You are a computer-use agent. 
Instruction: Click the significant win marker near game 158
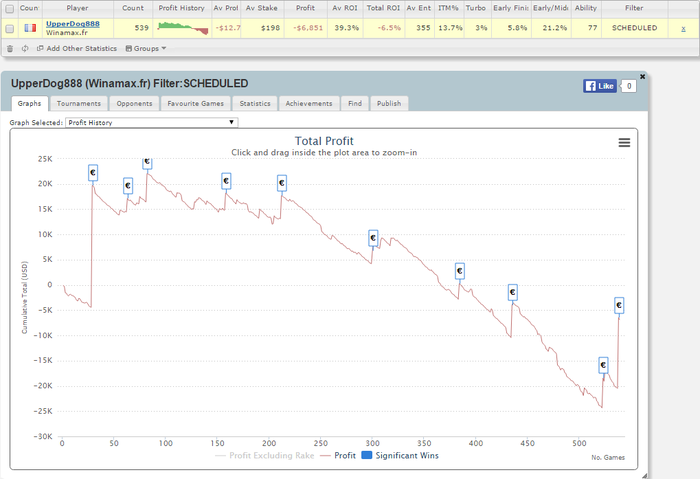[x=226, y=181]
